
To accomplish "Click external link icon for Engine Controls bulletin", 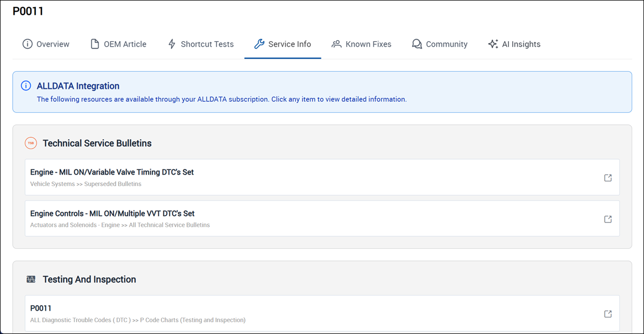I will [x=608, y=219].
